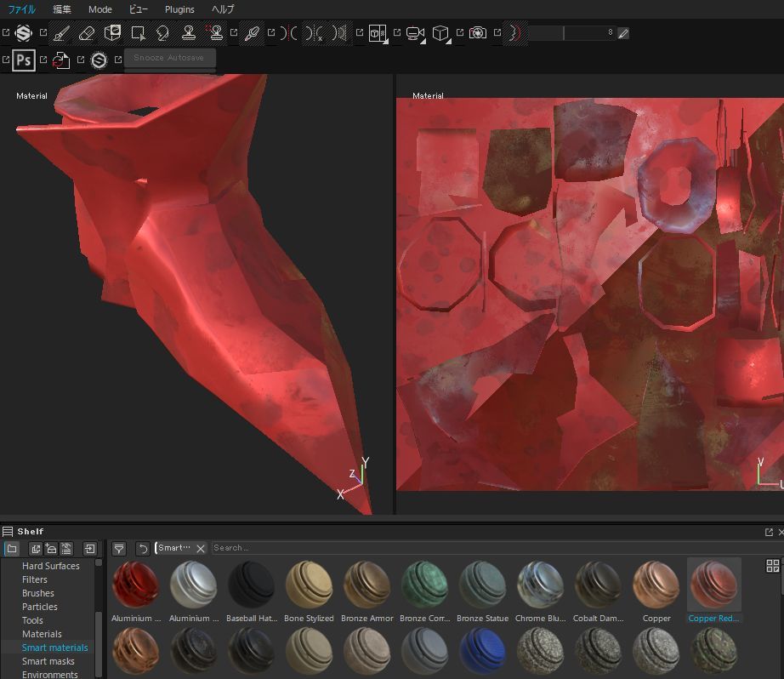Open the shelf filter funnel
This screenshot has height=679, width=784.
(x=119, y=549)
